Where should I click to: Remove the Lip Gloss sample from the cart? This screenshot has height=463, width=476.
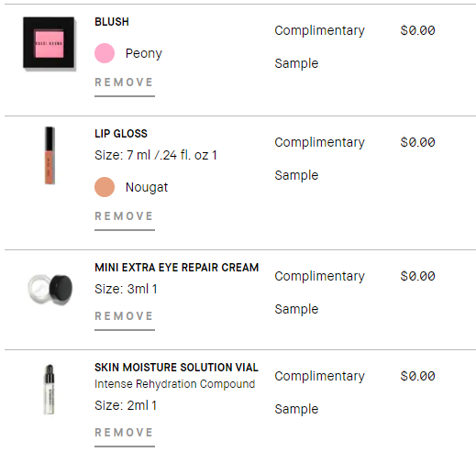(x=125, y=216)
